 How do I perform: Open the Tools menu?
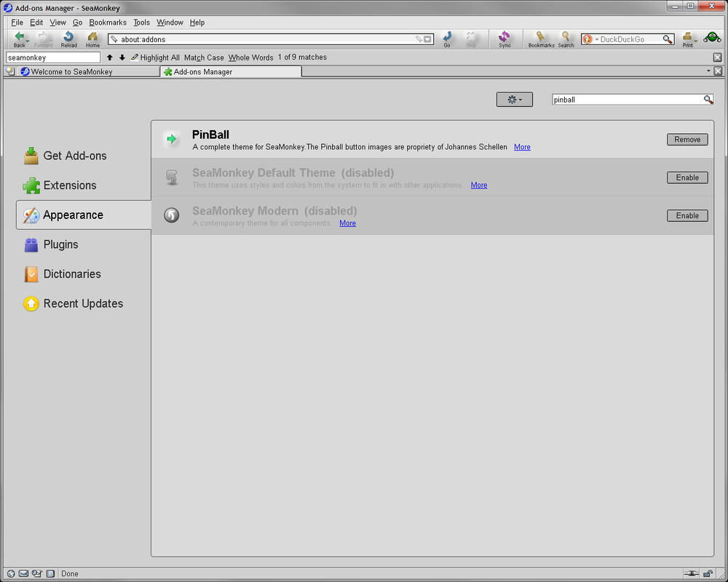[142, 23]
